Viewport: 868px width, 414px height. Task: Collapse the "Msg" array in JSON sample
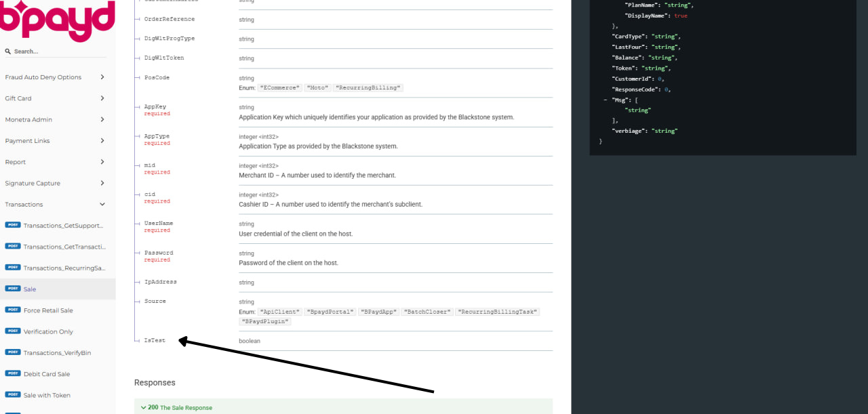click(x=605, y=100)
